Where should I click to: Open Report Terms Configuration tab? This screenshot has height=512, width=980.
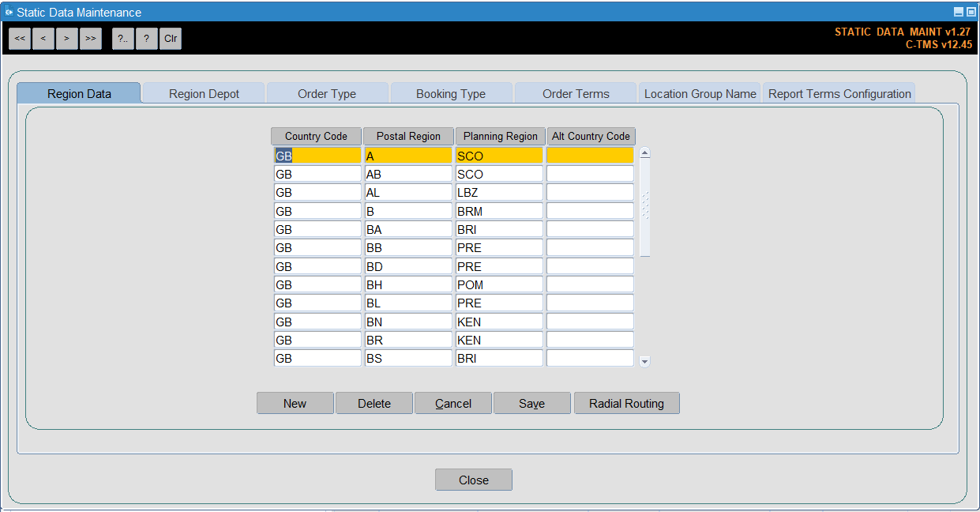tap(839, 93)
